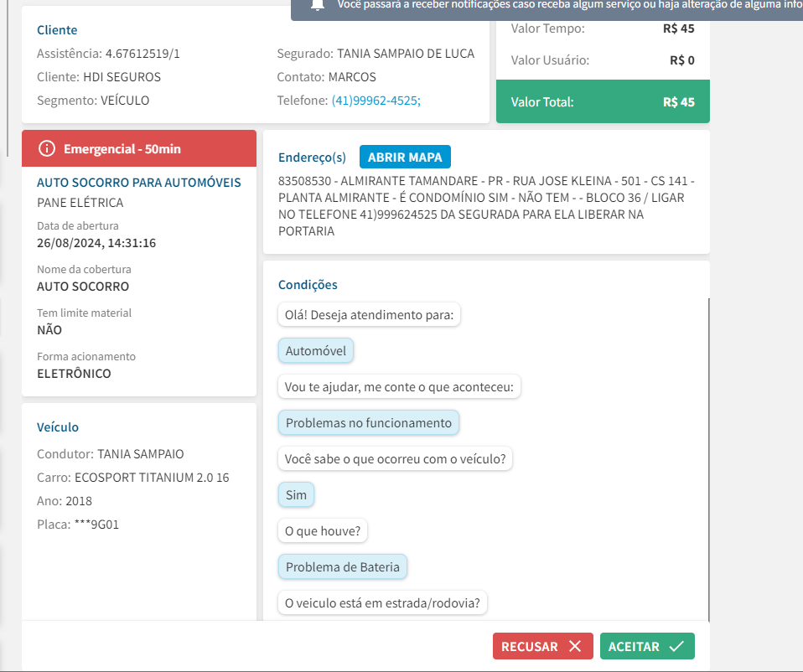The height and width of the screenshot is (672, 803).
Task: Click AUTO SOCORRO PARA AUTOMÓVEIS heading
Action: (139, 183)
